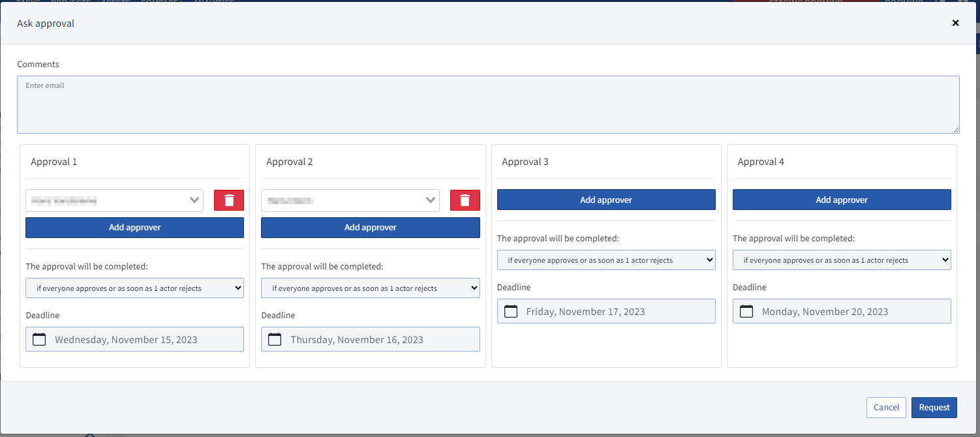Delete the approver in Approval 2
The image size is (980, 437).
point(465,200)
